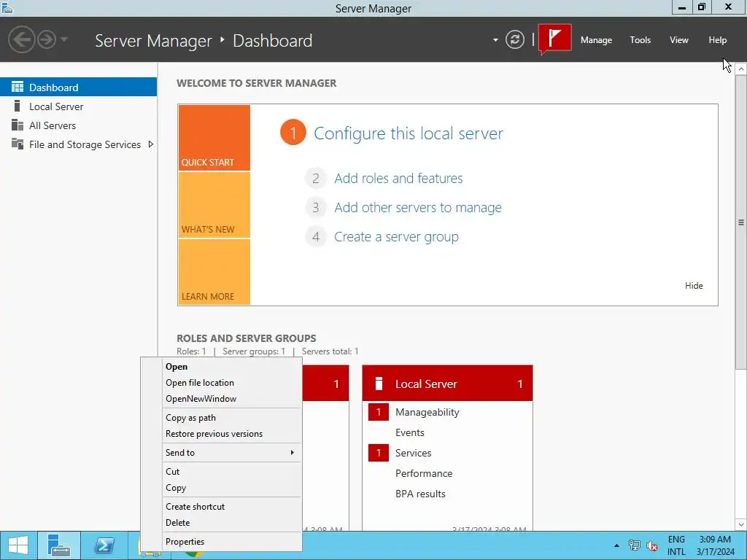Screen dimensions: 747x560
Task: Hide the welcome tile
Action: tap(694, 286)
